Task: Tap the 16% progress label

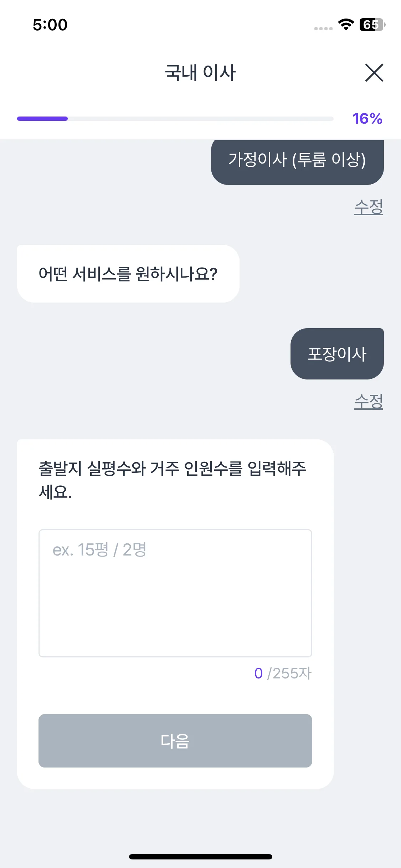Action: tap(367, 119)
